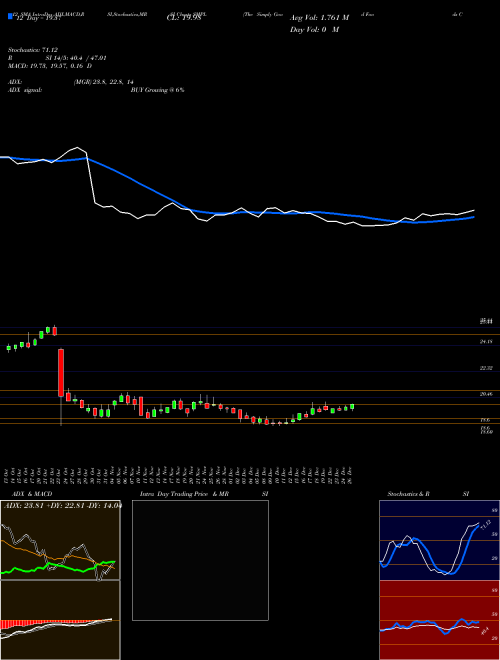Click the 71.12 label on Stochastics line
This screenshot has width=500, height=660.
486,526
